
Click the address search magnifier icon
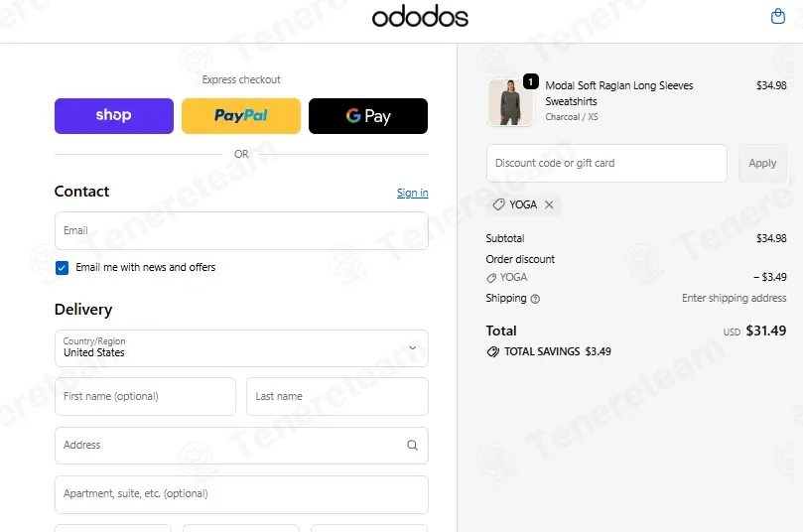412,445
